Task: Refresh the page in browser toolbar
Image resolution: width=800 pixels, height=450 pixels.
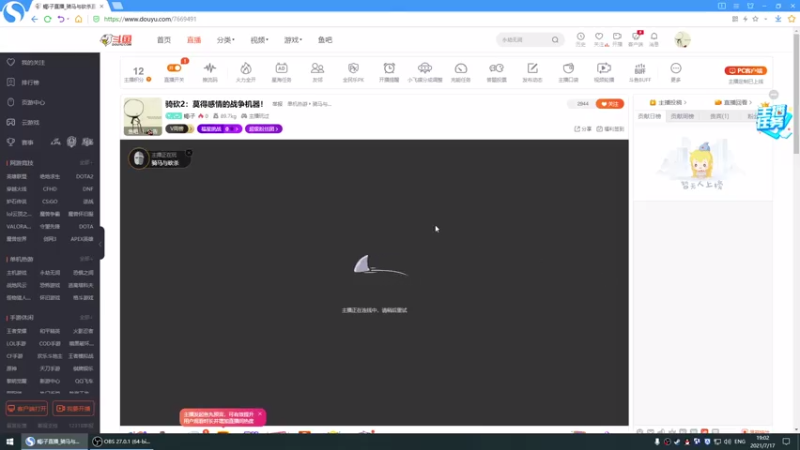Action: 47,19
